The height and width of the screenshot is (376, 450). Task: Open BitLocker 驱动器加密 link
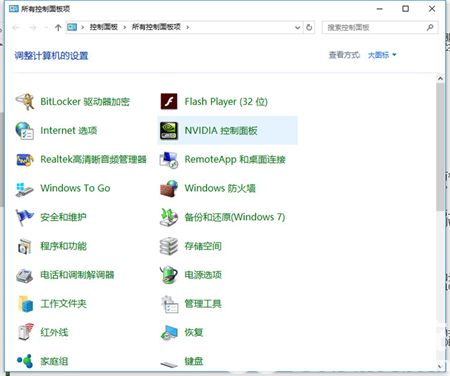click(x=85, y=101)
